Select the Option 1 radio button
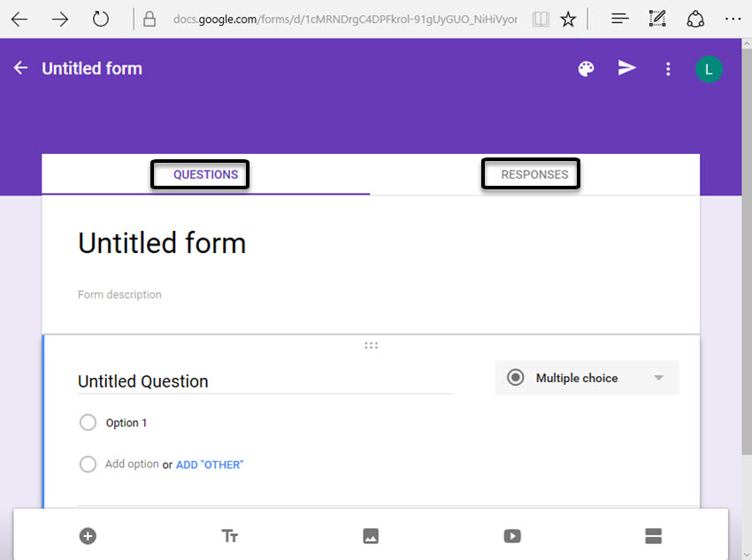Viewport: 752px width, 560px height. [x=88, y=422]
